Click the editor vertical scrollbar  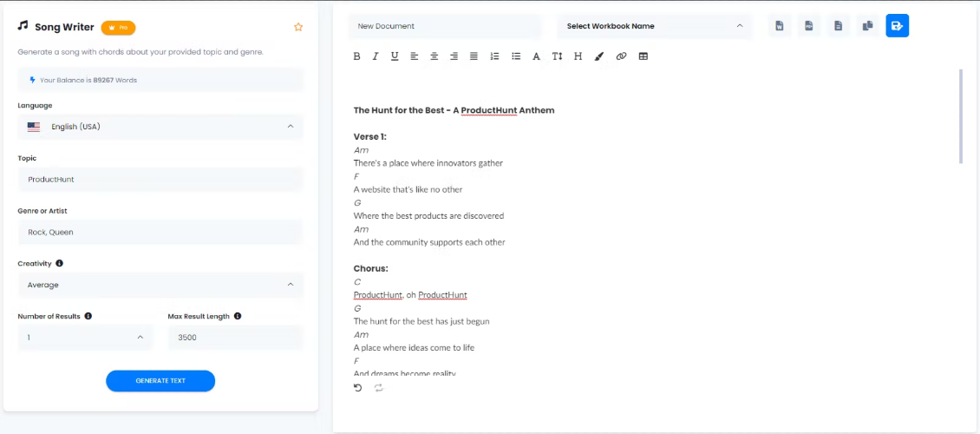coord(961,116)
